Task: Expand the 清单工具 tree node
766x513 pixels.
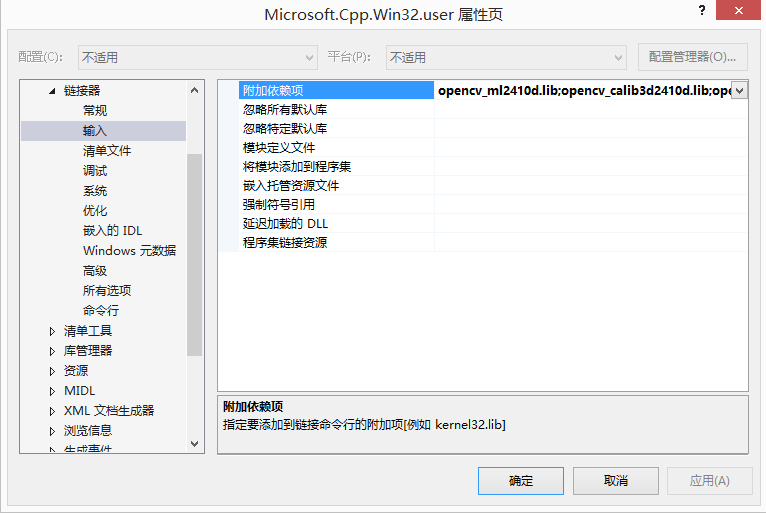Action: (x=52, y=331)
